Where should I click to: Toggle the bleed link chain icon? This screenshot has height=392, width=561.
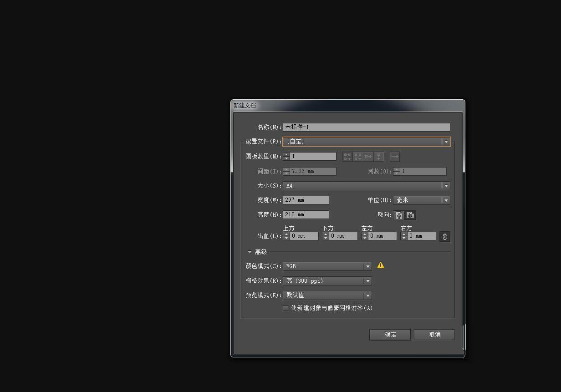pos(445,236)
